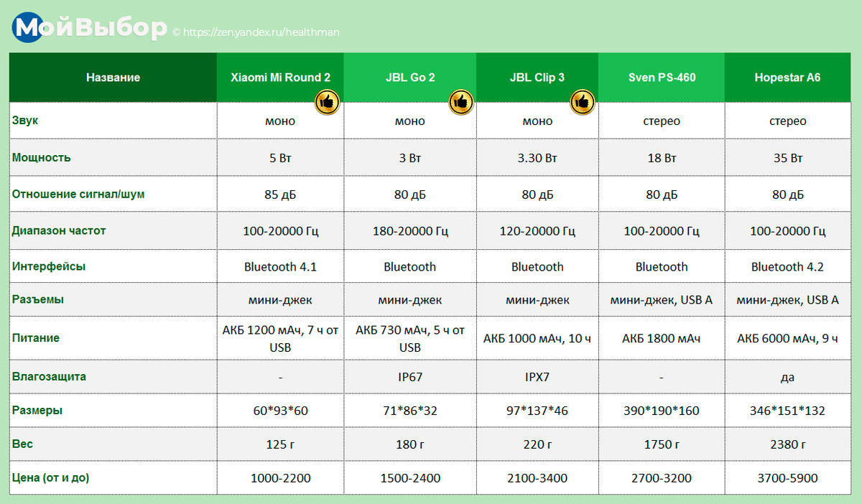862x504 pixels.
Task: Click the 346*151*132 dimensions cell
Action: (x=787, y=411)
